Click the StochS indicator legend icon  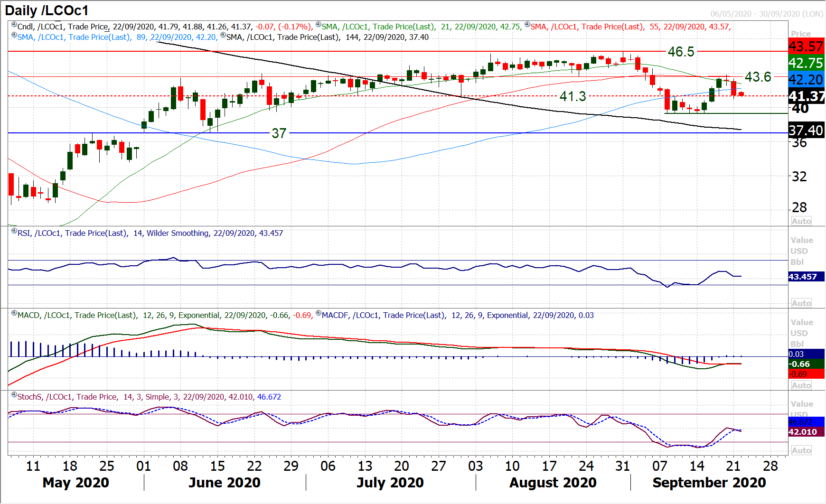14,395
